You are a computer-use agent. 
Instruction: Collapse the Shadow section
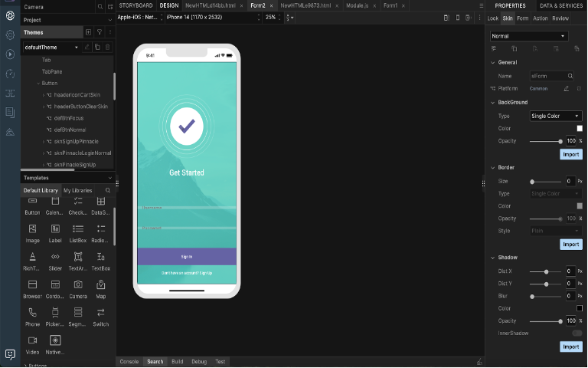click(492, 258)
